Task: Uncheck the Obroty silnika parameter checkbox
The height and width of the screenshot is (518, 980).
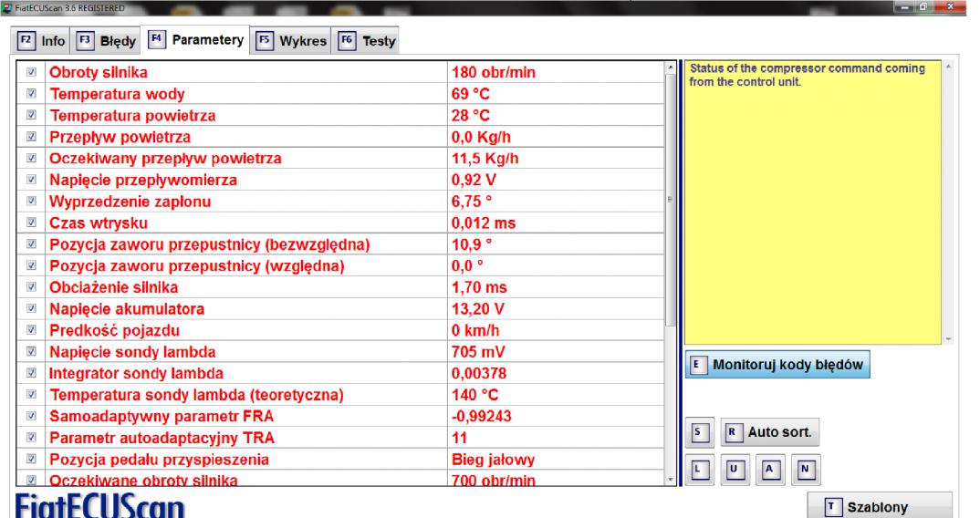Action: [31, 72]
